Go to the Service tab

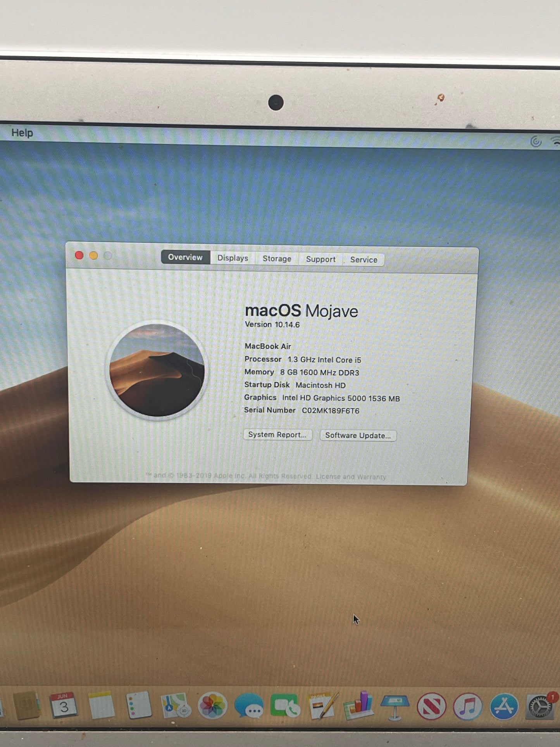click(x=364, y=260)
